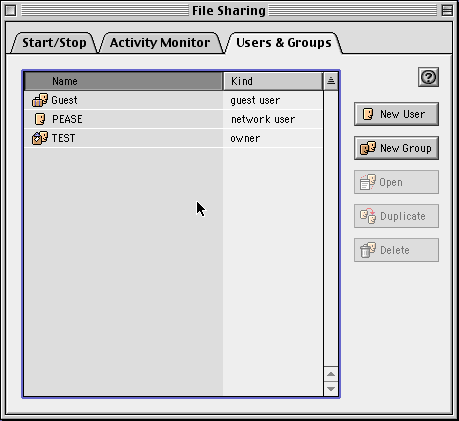Switch to the Activity Monitor tab
This screenshot has height=421, width=459.
[x=160, y=43]
